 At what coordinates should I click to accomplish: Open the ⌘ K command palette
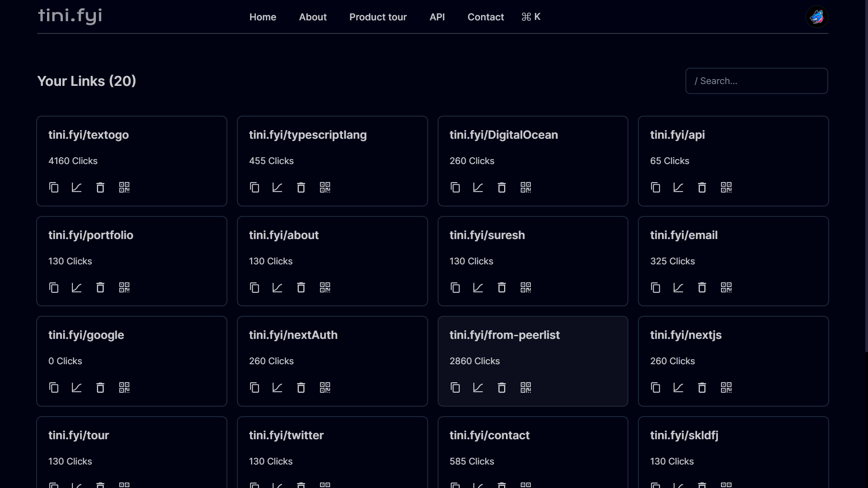coord(531,17)
